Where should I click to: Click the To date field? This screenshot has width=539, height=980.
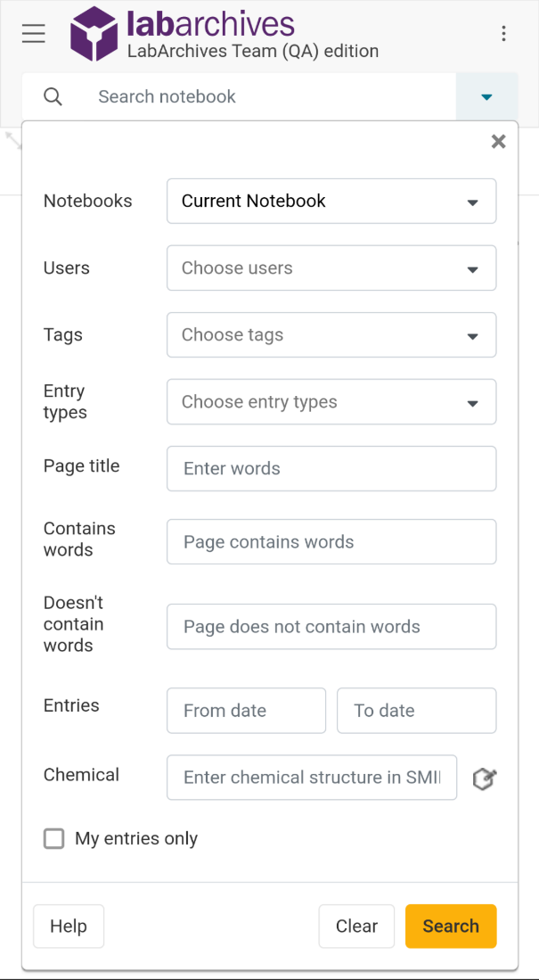417,711
